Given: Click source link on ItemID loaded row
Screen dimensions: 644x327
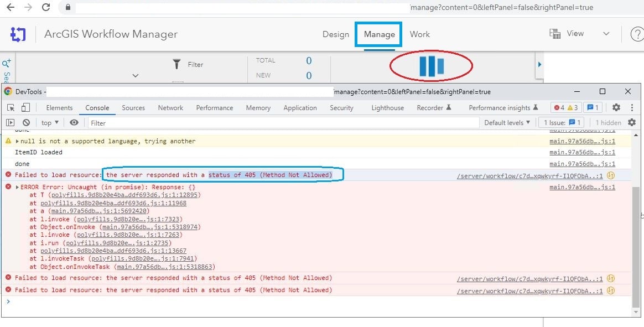Looking at the screenshot, I should (583, 152).
